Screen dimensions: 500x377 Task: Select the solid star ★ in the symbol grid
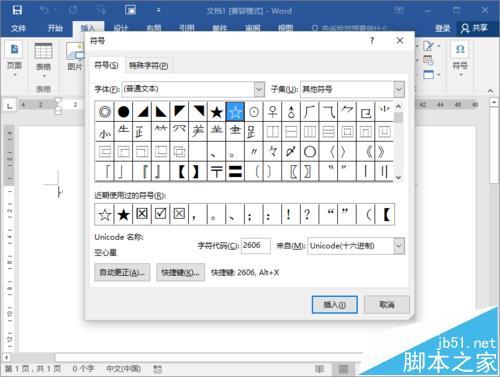click(217, 112)
